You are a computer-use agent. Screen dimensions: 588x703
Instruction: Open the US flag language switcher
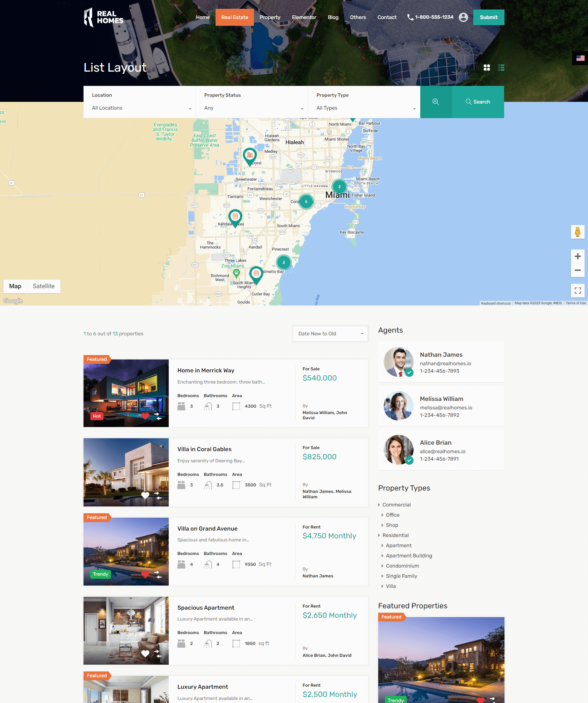(x=580, y=58)
